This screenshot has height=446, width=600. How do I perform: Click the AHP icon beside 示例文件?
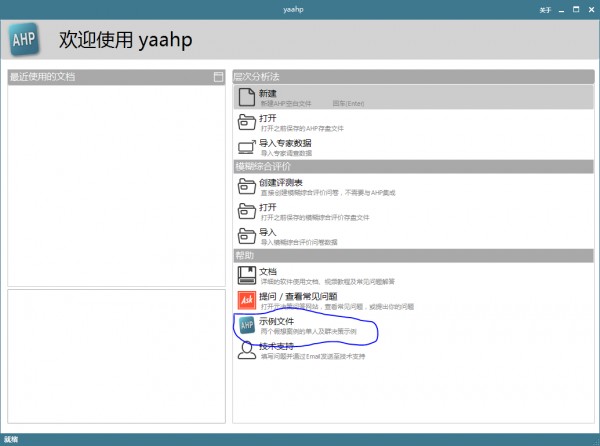pos(246,325)
